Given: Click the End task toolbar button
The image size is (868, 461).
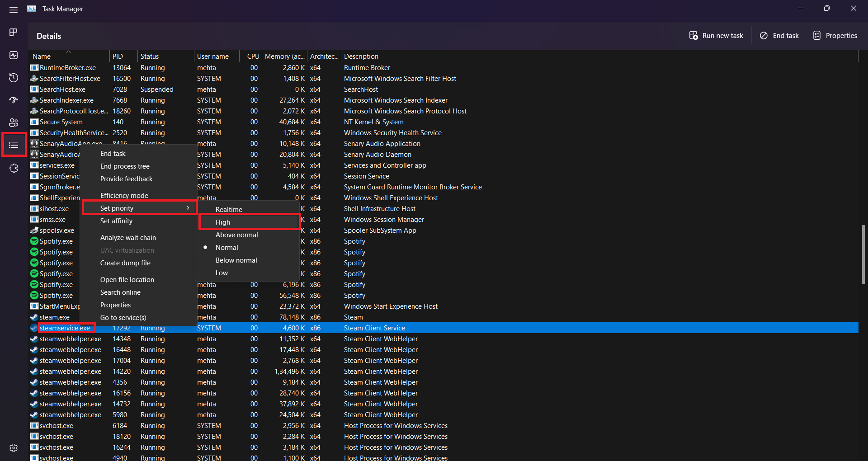Looking at the screenshot, I should coord(779,36).
